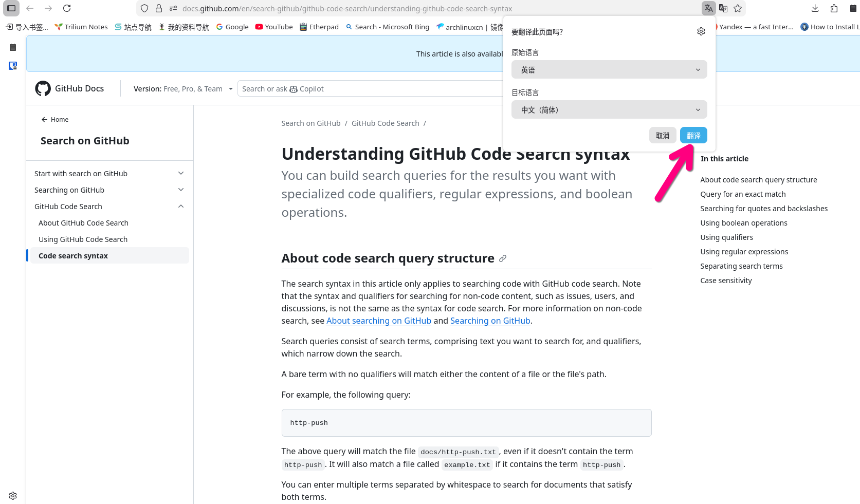The width and height of the screenshot is (860, 504).
Task: Jump to Using qualifiers in article contents
Action: pos(726,237)
